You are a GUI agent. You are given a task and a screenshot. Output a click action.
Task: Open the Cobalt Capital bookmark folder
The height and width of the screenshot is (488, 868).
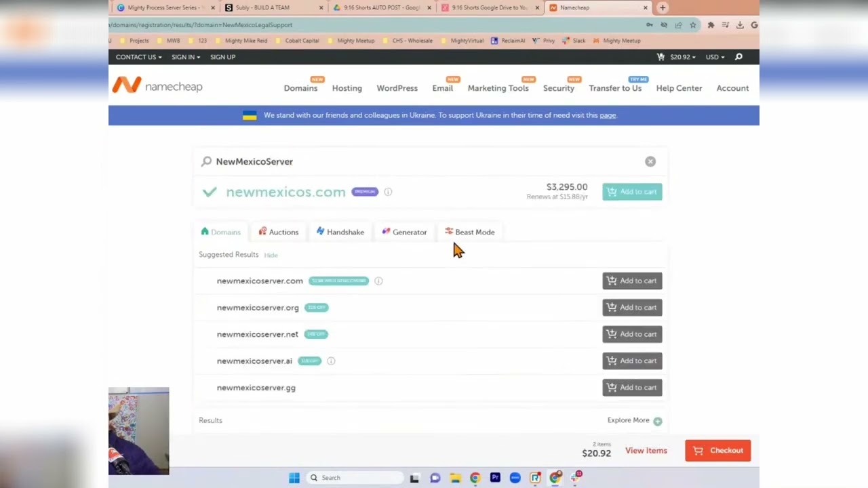pyautogui.click(x=297, y=41)
